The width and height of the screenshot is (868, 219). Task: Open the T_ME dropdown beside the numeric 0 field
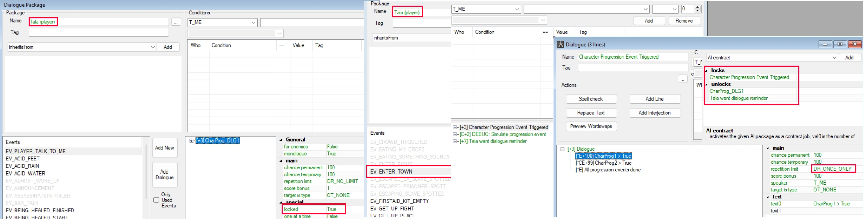tap(517, 9)
